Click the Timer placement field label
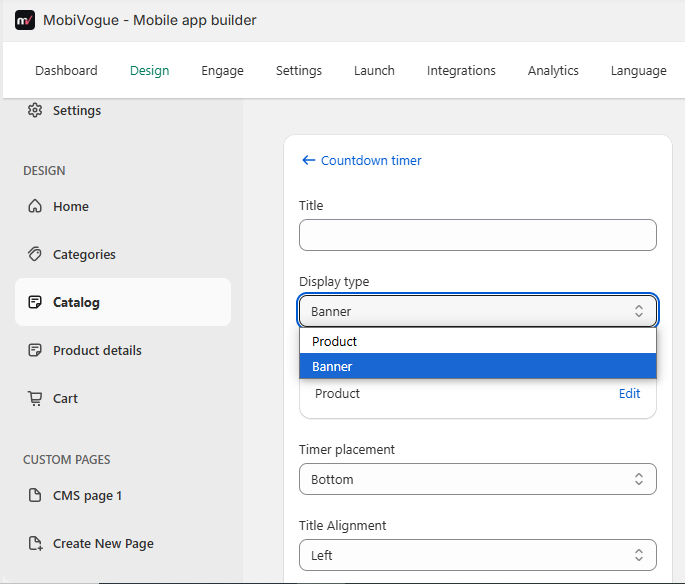 point(347,449)
